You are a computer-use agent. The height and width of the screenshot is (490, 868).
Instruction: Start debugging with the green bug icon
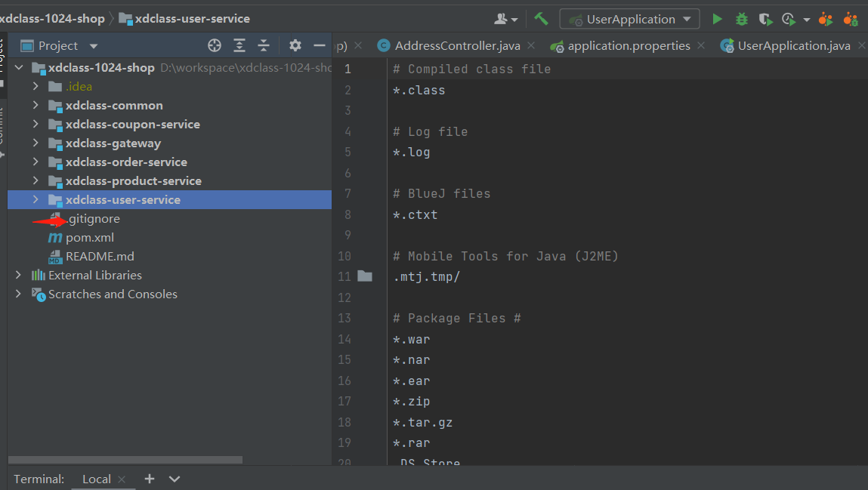pos(742,19)
